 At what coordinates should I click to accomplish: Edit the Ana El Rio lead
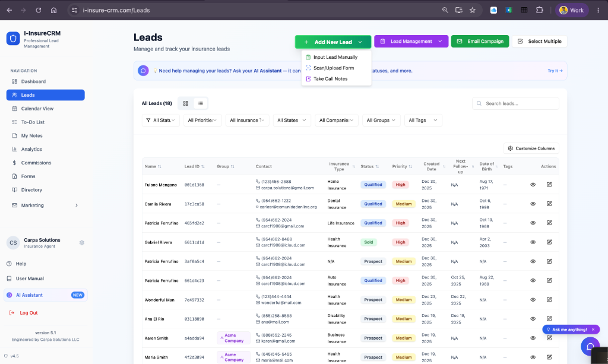(x=549, y=319)
